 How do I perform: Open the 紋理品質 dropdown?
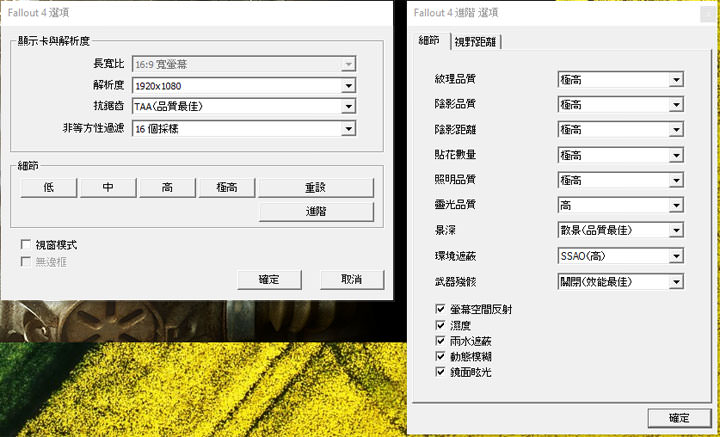(x=621, y=79)
